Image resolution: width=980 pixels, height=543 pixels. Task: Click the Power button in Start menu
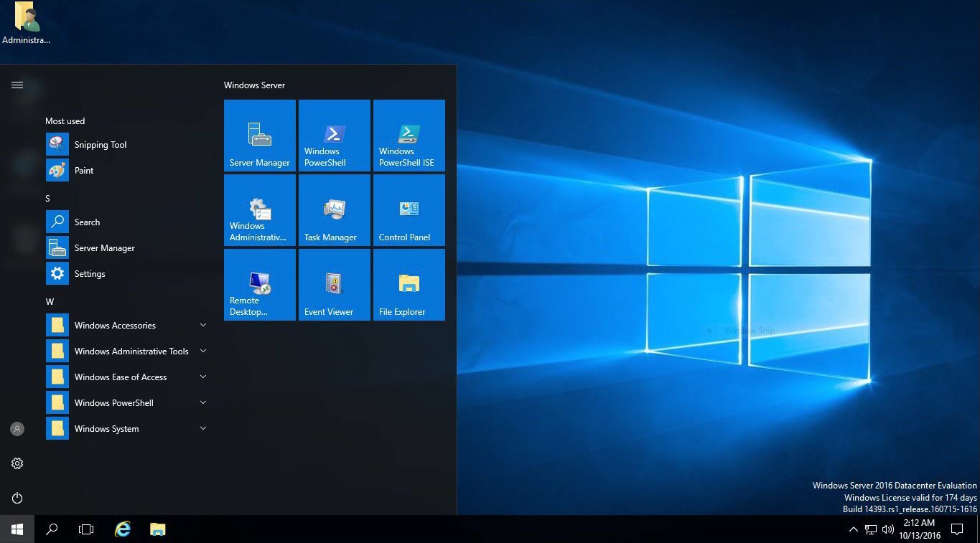click(17, 498)
